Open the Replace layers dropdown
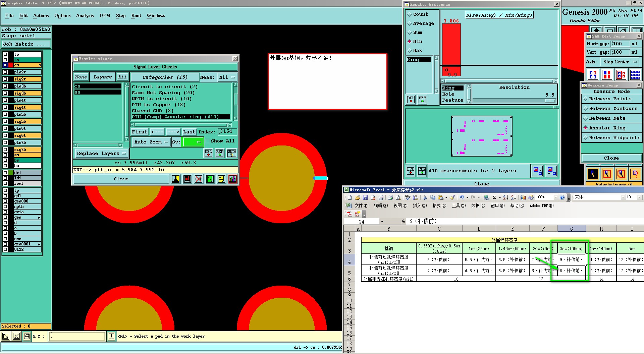The height and width of the screenshot is (354, 644). point(101,154)
